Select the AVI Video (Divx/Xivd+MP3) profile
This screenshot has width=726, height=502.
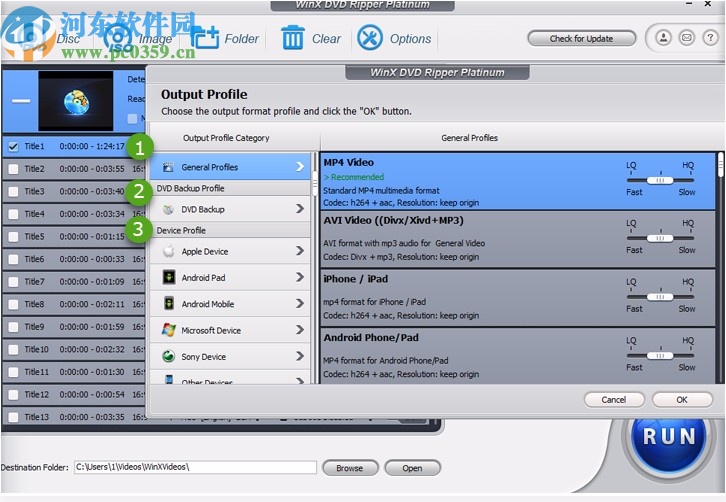click(x=518, y=239)
